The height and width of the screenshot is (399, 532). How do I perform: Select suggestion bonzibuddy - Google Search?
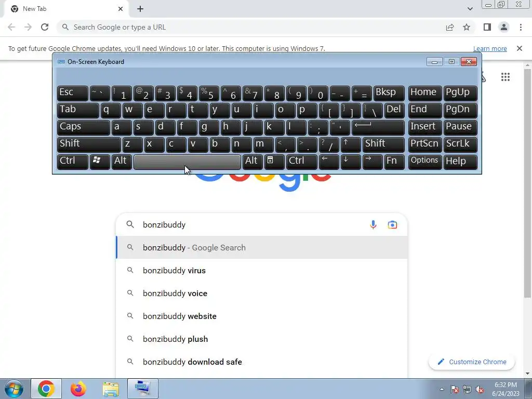tap(262, 248)
